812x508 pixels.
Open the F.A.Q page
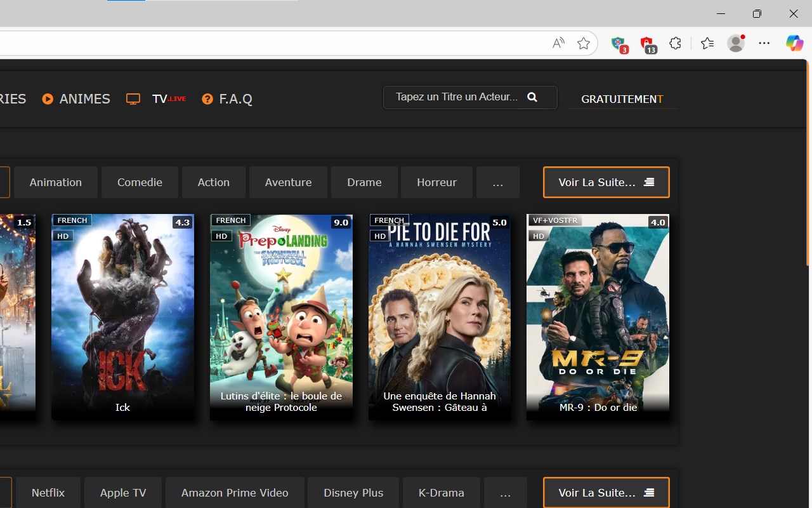(235, 99)
